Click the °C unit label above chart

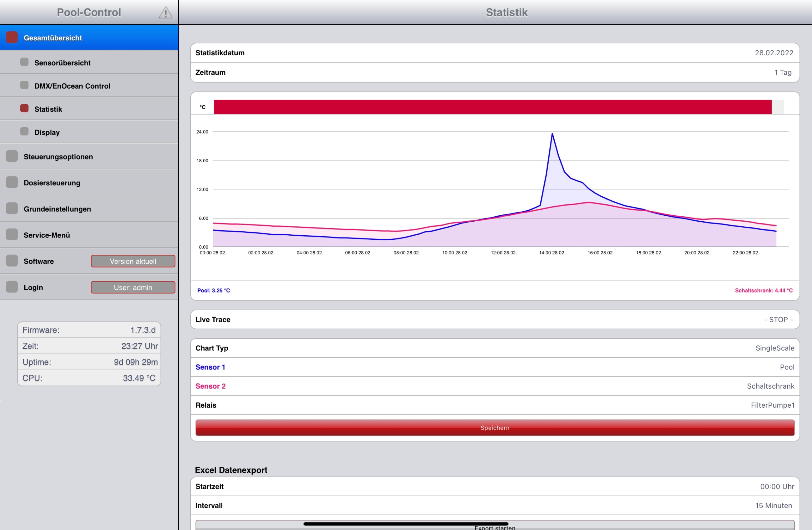(x=203, y=107)
